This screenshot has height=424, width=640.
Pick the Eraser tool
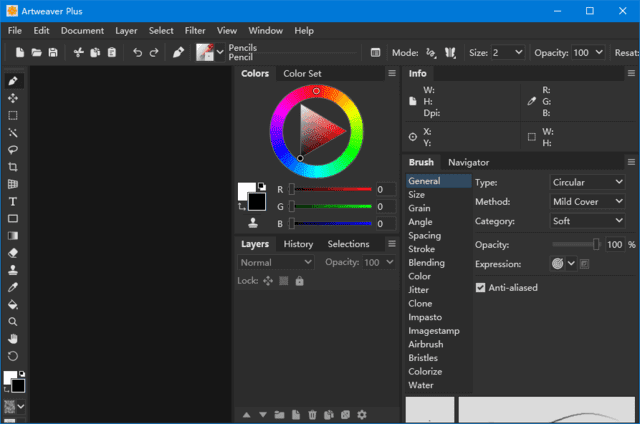click(13, 253)
